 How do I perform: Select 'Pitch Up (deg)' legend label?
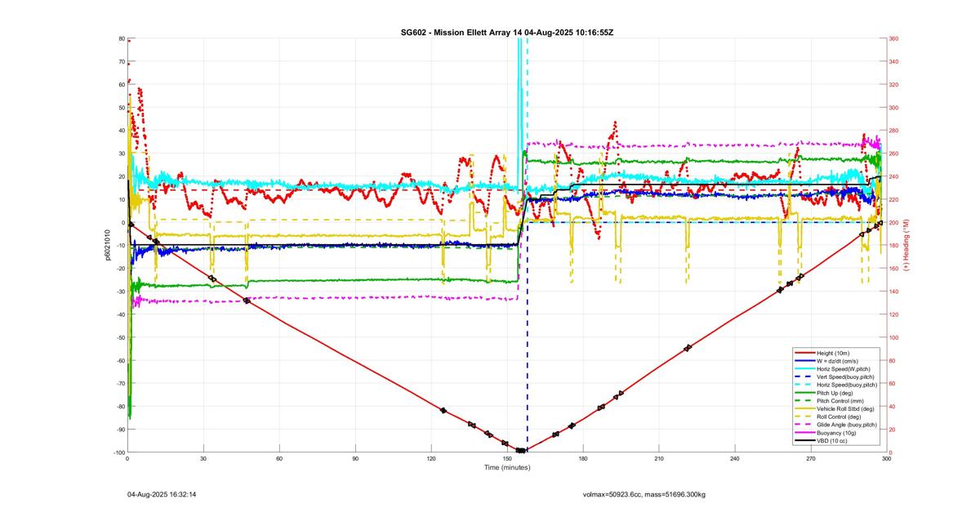coord(835,393)
